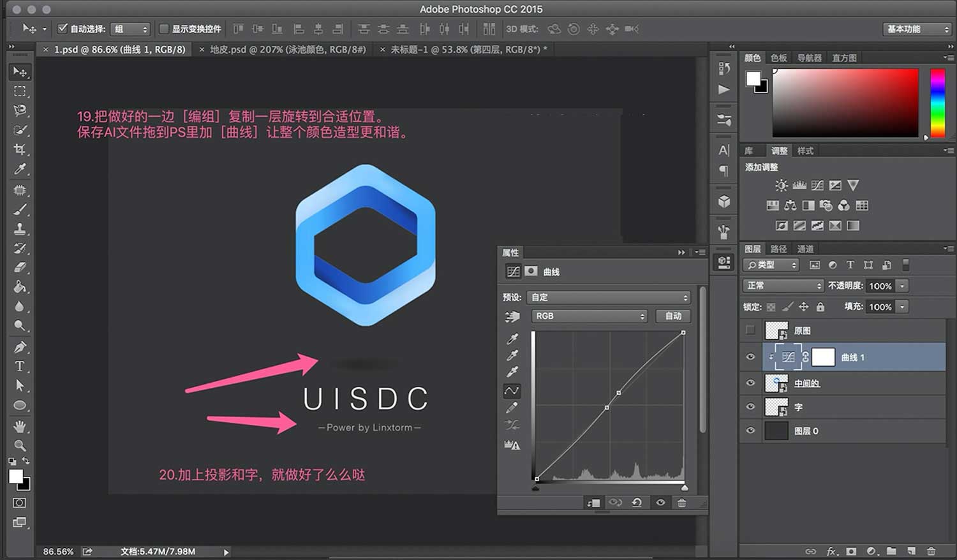Viewport: 957px width, 560px height.
Task: Toggle adjustment visibility eye in Properties panel
Action: 660,503
